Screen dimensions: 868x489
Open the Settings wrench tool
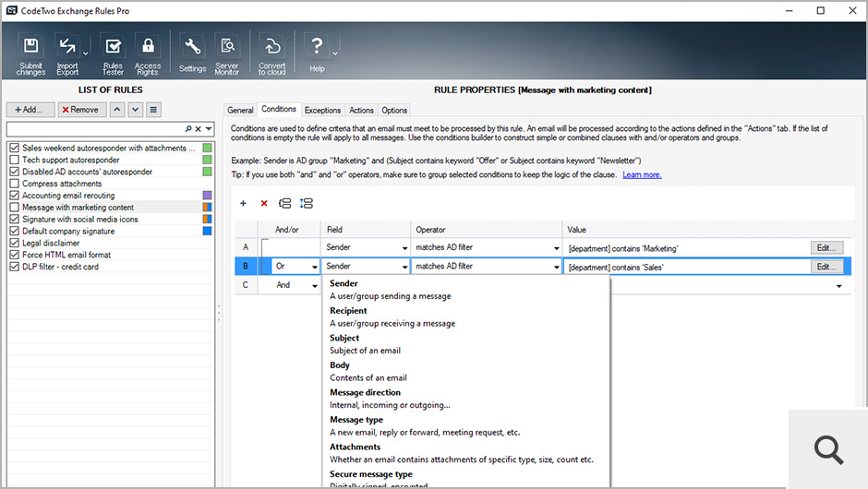tap(192, 54)
